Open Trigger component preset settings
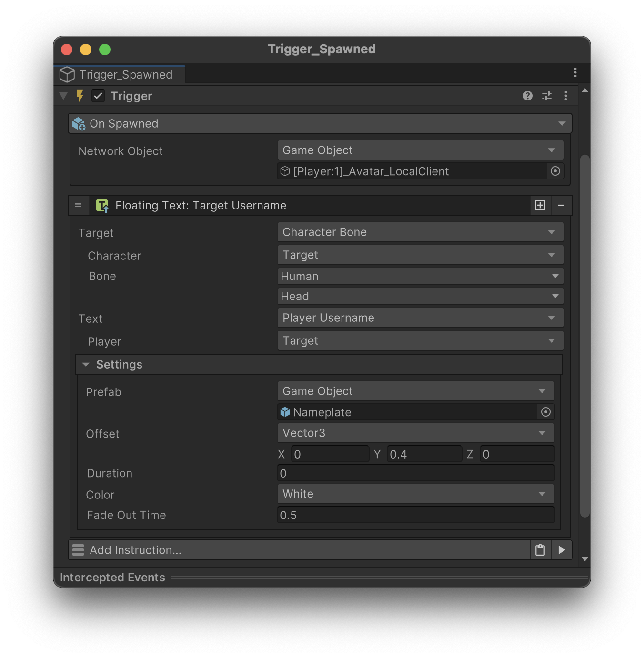Screen dimensions: 644x658 pyautogui.click(x=547, y=96)
